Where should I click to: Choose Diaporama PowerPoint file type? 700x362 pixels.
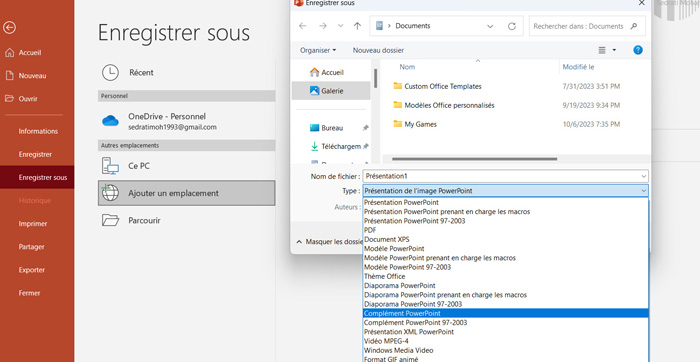(x=505, y=286)
